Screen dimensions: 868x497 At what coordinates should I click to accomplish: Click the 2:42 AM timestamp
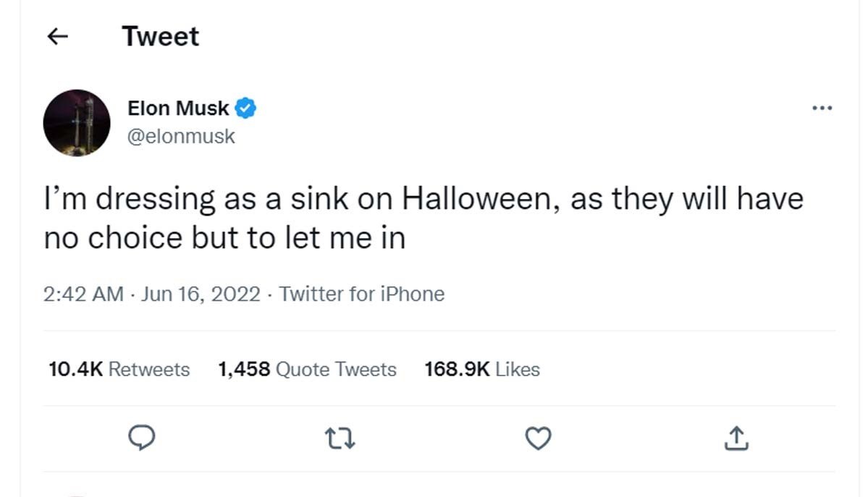click(x=83, y=294)
